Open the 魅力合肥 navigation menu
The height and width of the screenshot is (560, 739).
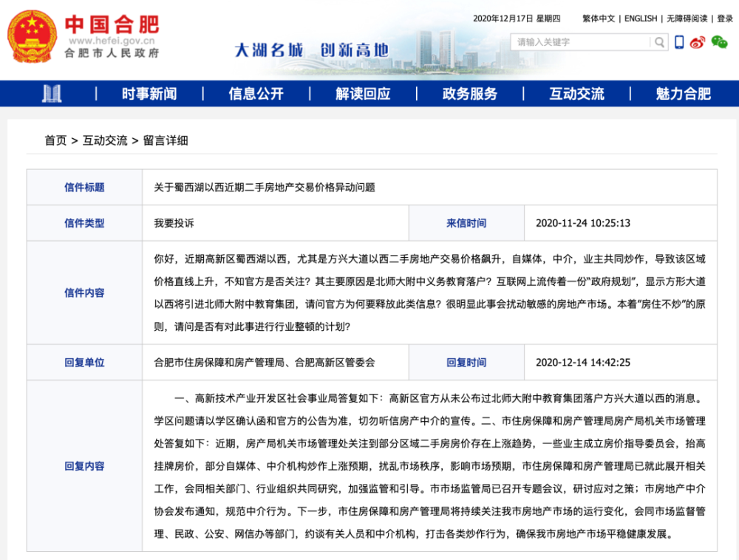pyautogui.click(x=684, y=94)
